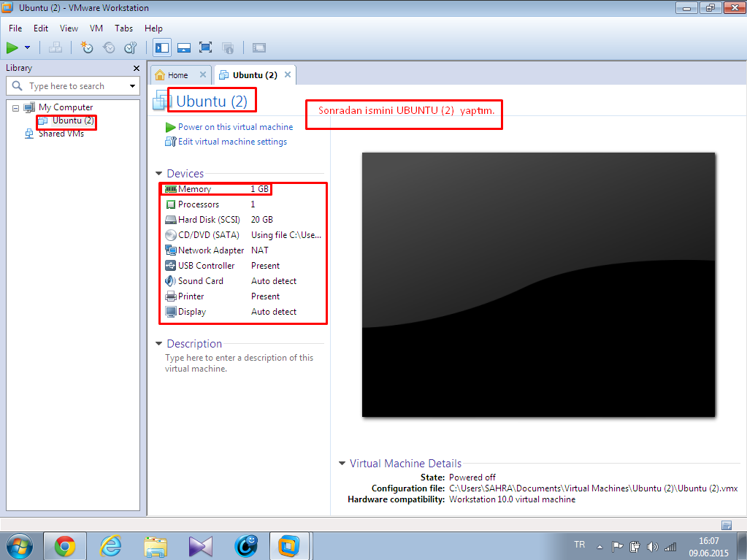The height and width of the screenshot is (560, 747).
Task: Click the green Power On toolbar button
Action: (12, 47)
